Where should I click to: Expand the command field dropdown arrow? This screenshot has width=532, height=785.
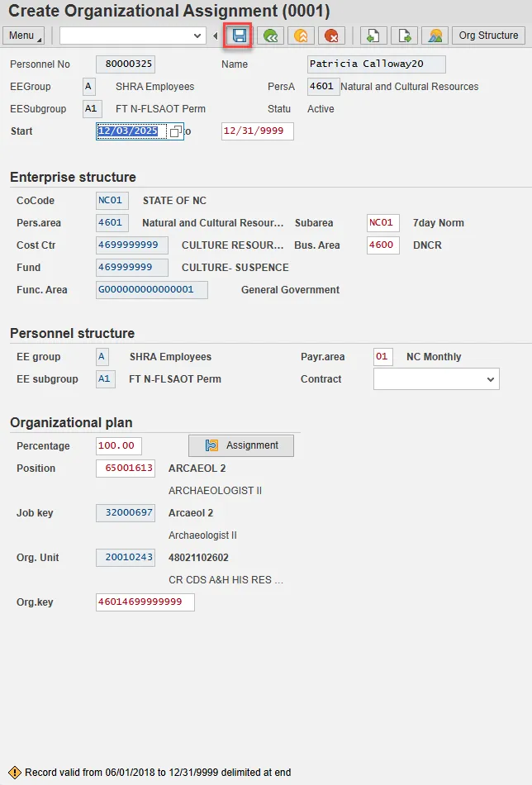point(197,36)
